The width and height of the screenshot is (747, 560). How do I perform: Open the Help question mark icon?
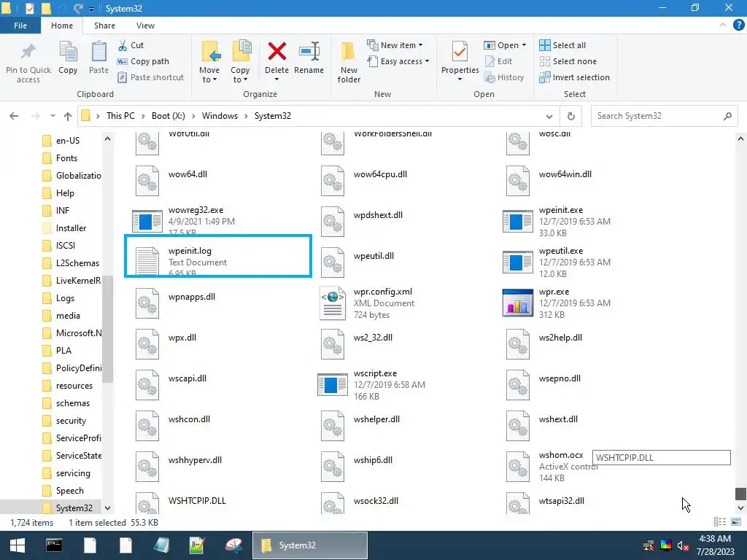[x=738, y=26]
